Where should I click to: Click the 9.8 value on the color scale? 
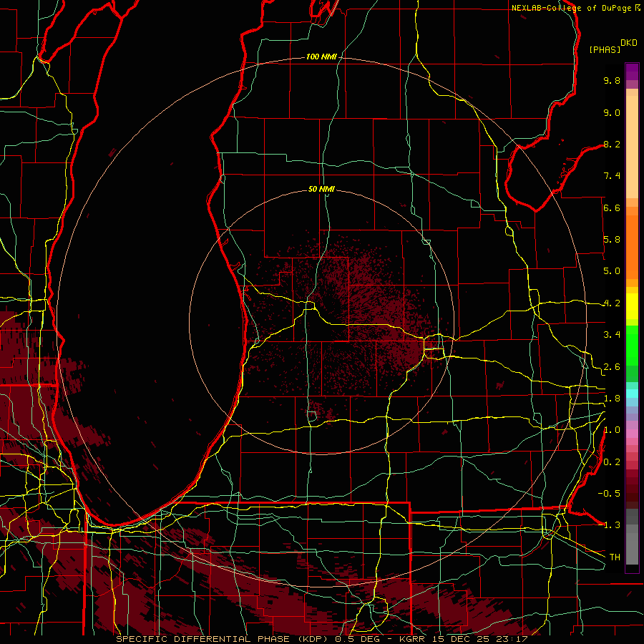pos(612,80)
